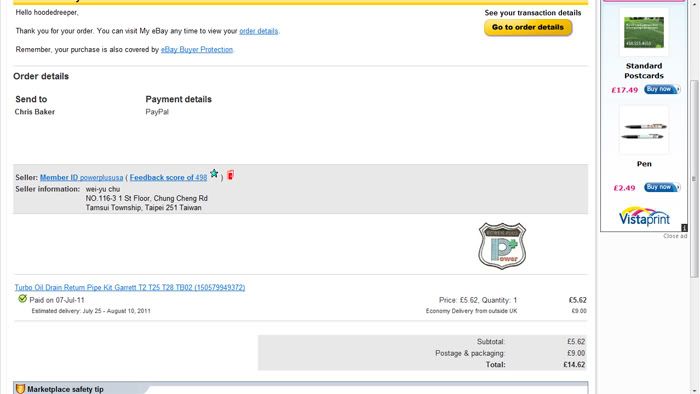Click the red seller badge icon
This screenshot has width=700, height=394.
[x=230, y=175]
